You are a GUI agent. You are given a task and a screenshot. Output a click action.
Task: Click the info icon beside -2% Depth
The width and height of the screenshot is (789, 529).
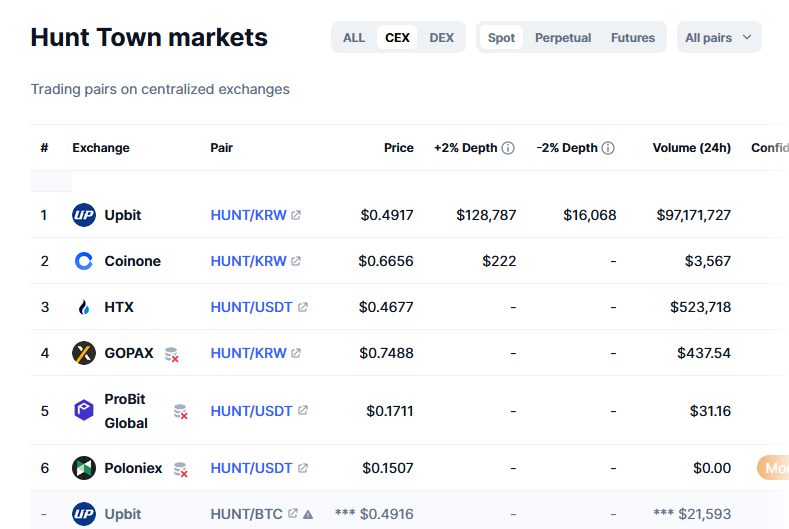(608, 148)
